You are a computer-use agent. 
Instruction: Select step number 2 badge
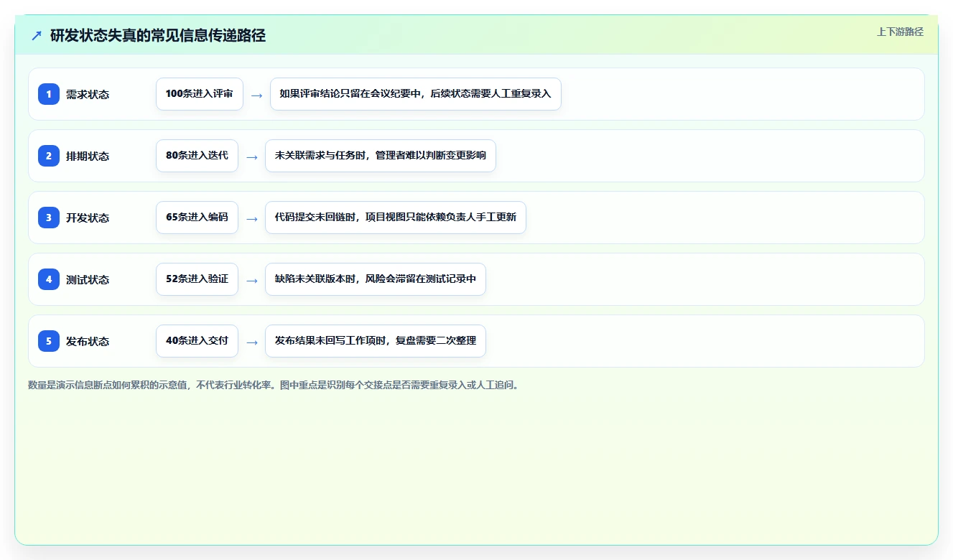point(49,156)
